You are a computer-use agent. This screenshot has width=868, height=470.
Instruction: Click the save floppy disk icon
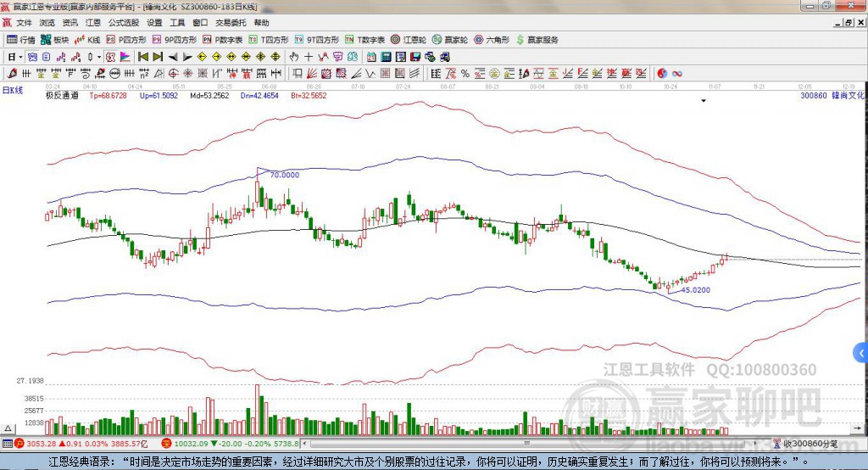pyautogui.click(x=415, y=57)
